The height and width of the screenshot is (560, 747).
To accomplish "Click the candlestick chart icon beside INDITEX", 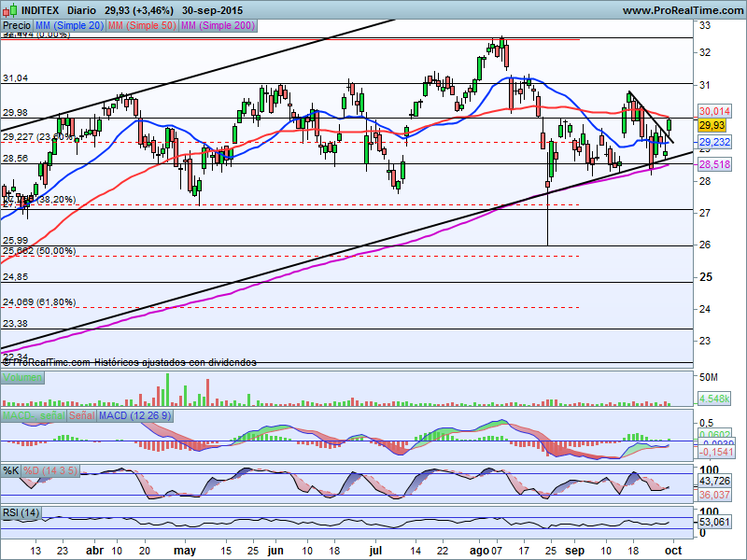I will [x=10, y=9].
